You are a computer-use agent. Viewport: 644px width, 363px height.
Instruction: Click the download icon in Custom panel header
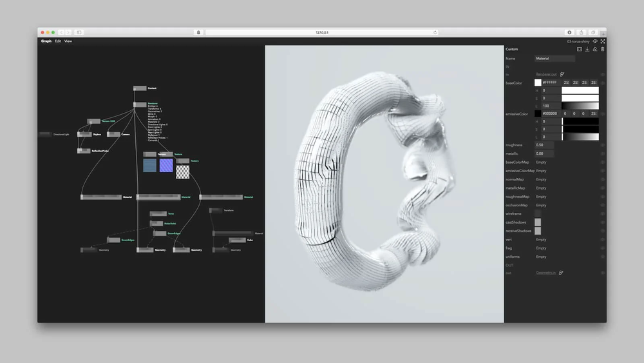[x=587, y=49]
